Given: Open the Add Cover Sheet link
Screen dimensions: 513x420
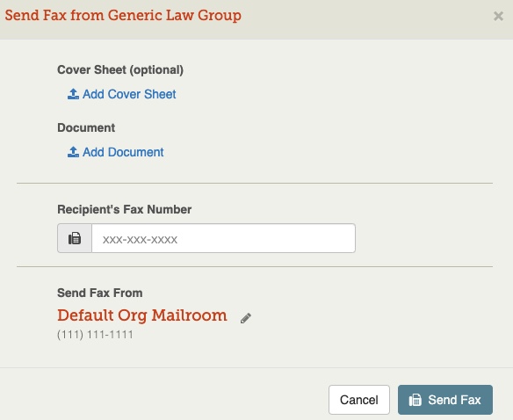Looking at the screenshot, I should click(x=122, y=94).
